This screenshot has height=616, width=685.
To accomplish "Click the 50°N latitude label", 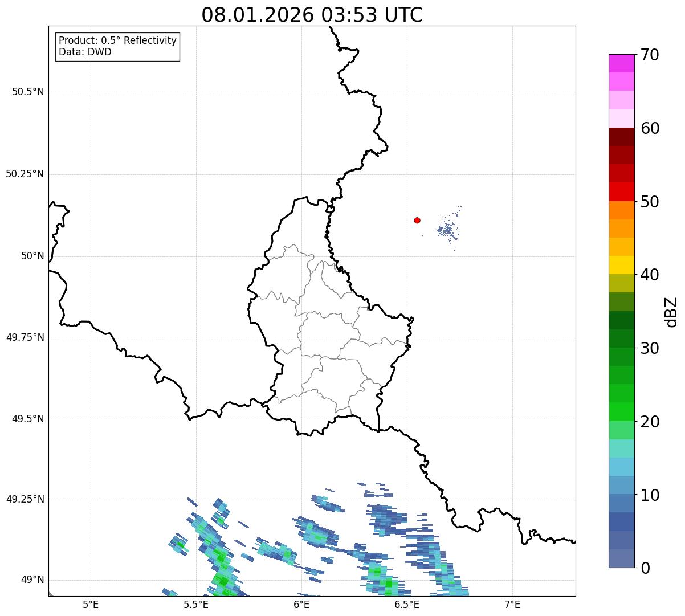I will pos(32,256).
